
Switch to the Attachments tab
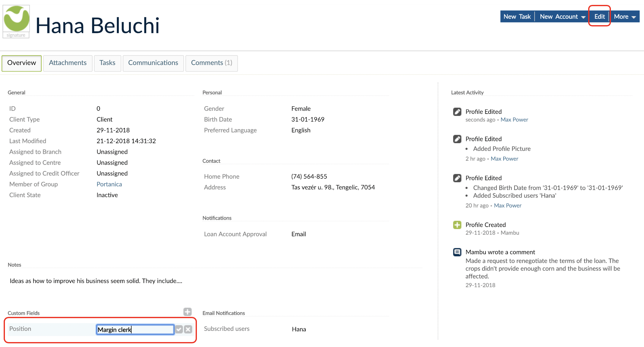point(67,63)
